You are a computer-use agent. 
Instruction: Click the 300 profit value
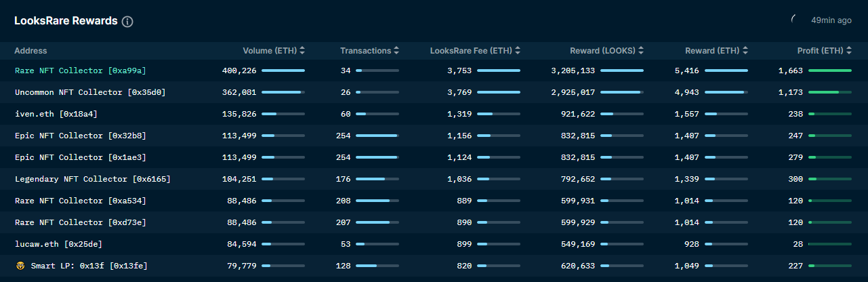796,179
